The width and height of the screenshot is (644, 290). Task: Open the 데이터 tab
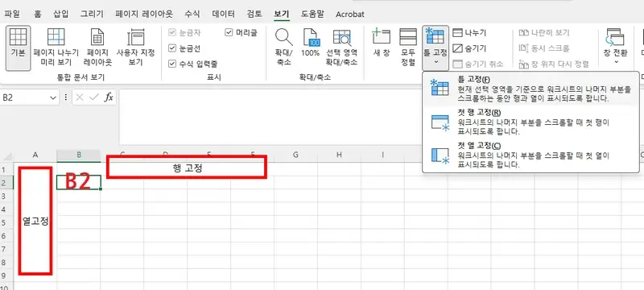(224, 14)
